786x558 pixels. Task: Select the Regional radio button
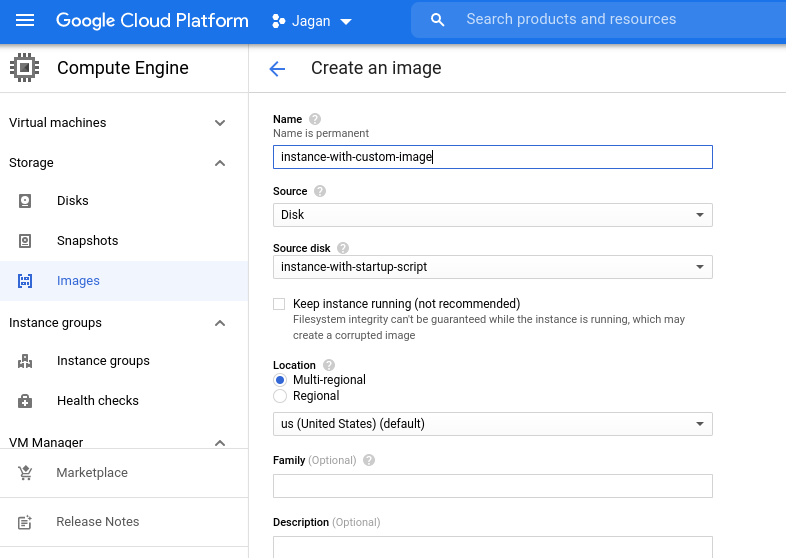coord(280,396)
